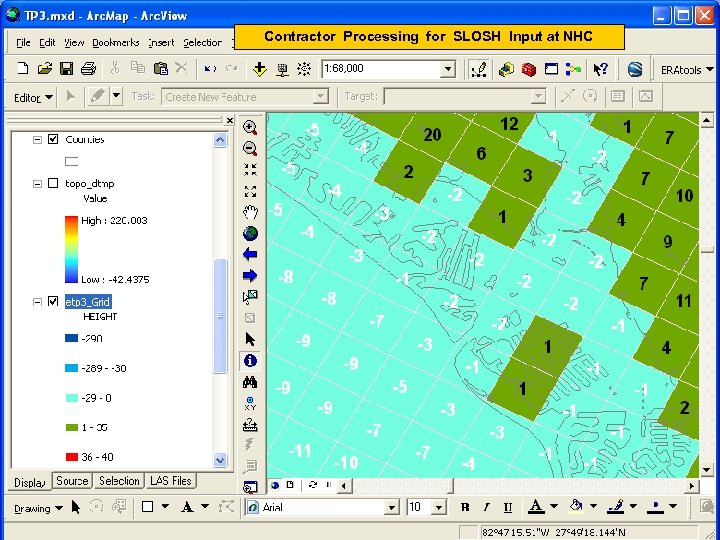
Task: Click the table of contents scrollbar thumb
Action: [220, 316]
